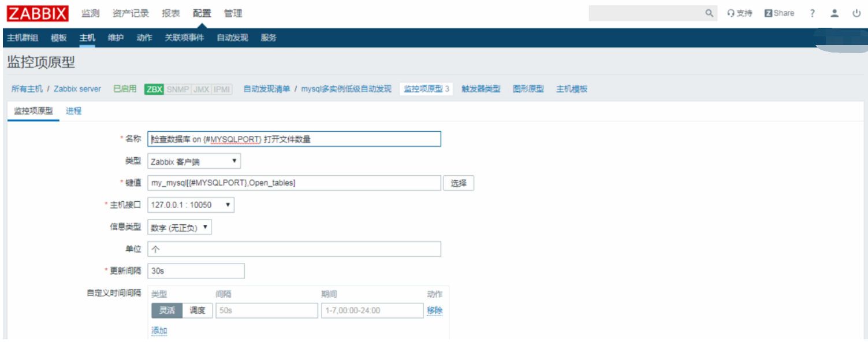868x352 pixels.
Task: Open 主机模板 link
Action: pyautogui.click(x=572, y=89)
